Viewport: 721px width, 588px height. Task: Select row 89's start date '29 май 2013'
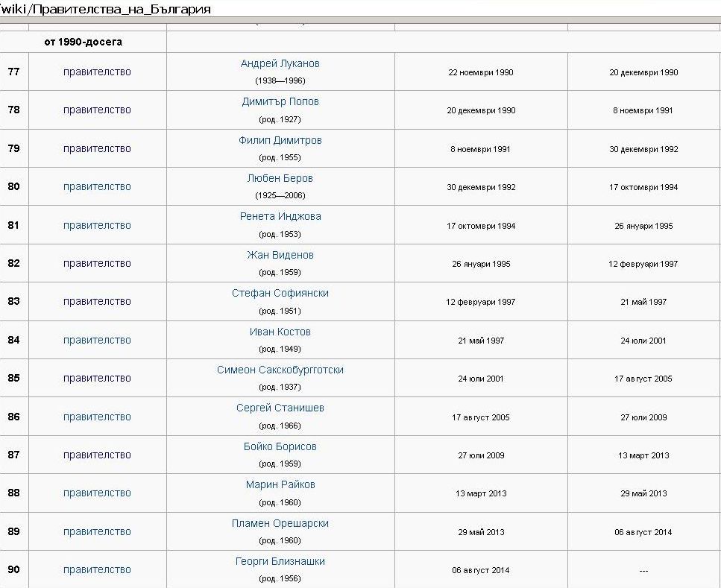pyautogui.click(x=481, y=532)
